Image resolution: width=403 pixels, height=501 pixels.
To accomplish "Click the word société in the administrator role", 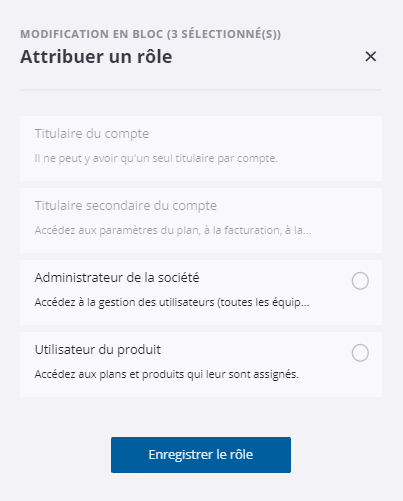I will (x=178, y=277).
